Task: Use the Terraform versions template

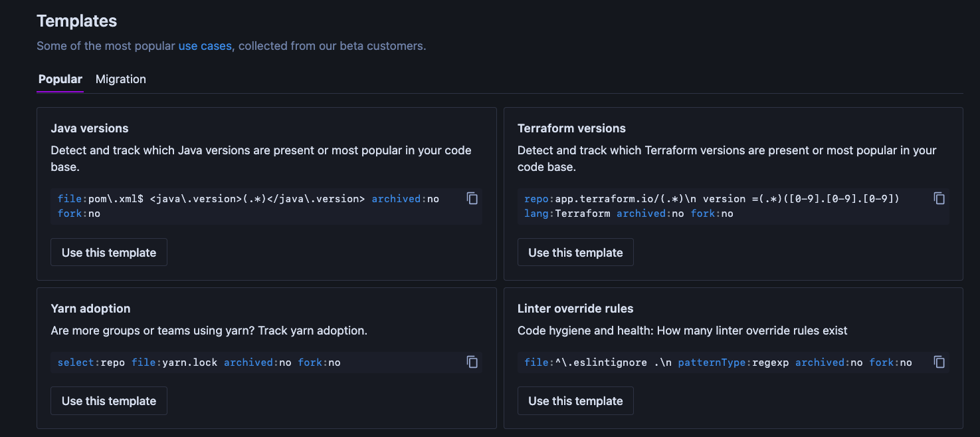Action: coord(575,253)
